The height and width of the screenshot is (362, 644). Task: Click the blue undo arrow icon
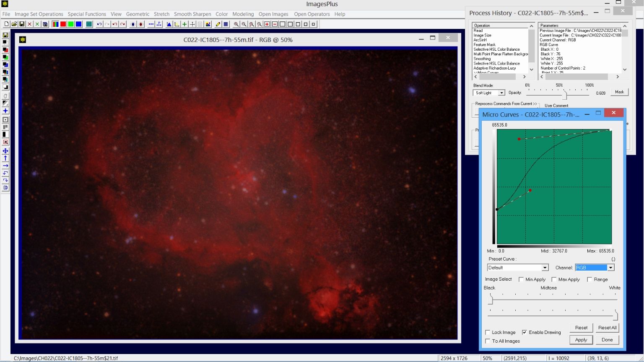(x=99, y=24)
